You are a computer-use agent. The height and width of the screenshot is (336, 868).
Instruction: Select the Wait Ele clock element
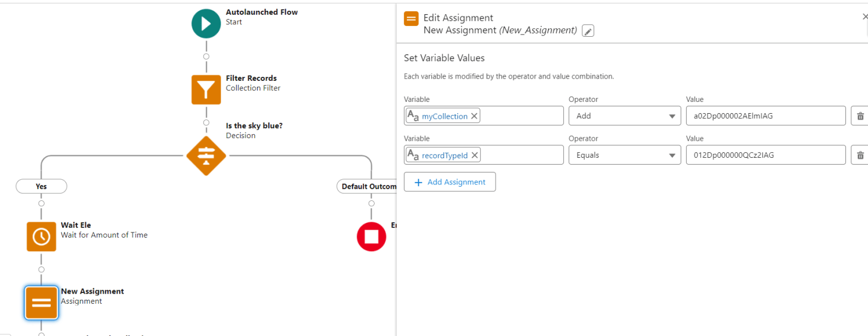41,236
